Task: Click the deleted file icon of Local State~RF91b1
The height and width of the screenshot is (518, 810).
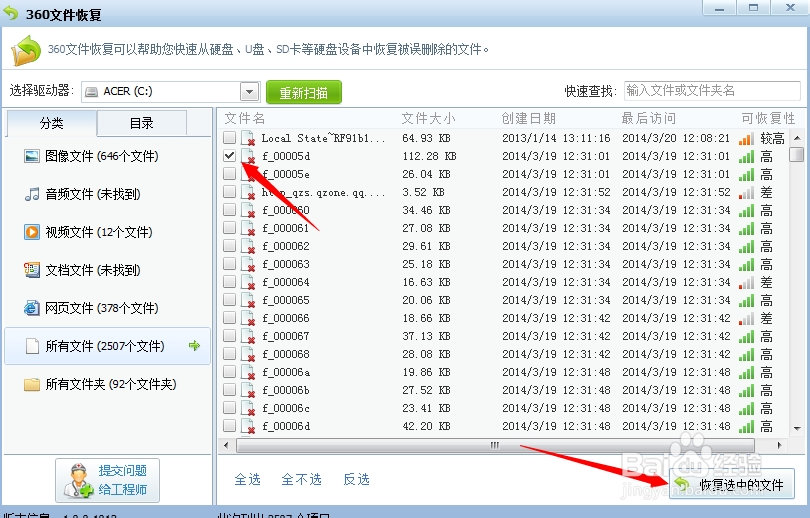Action: coord(248,138)
